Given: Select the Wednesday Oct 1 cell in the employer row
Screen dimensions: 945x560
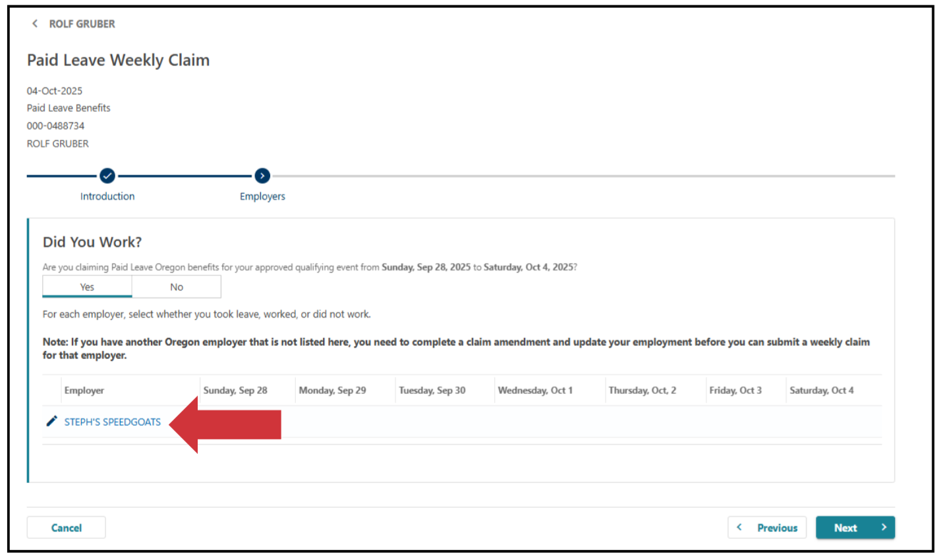Looking at the screenshot, I should point(548,422).
